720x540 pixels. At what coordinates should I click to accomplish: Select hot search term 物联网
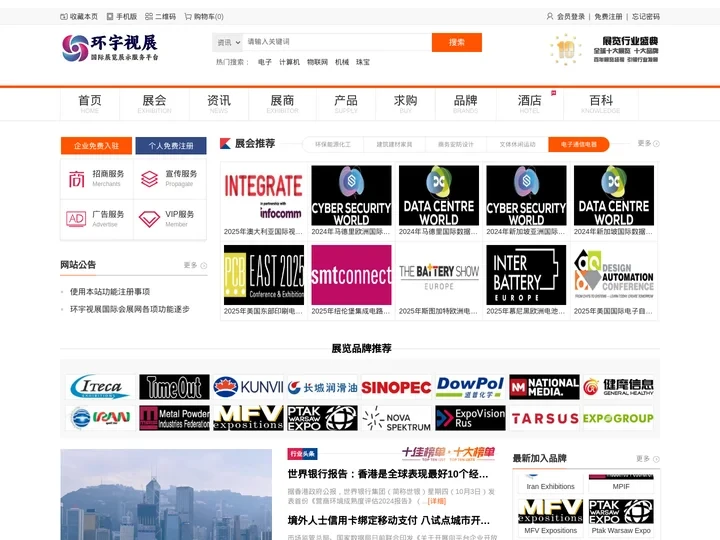tap(317, 62)
